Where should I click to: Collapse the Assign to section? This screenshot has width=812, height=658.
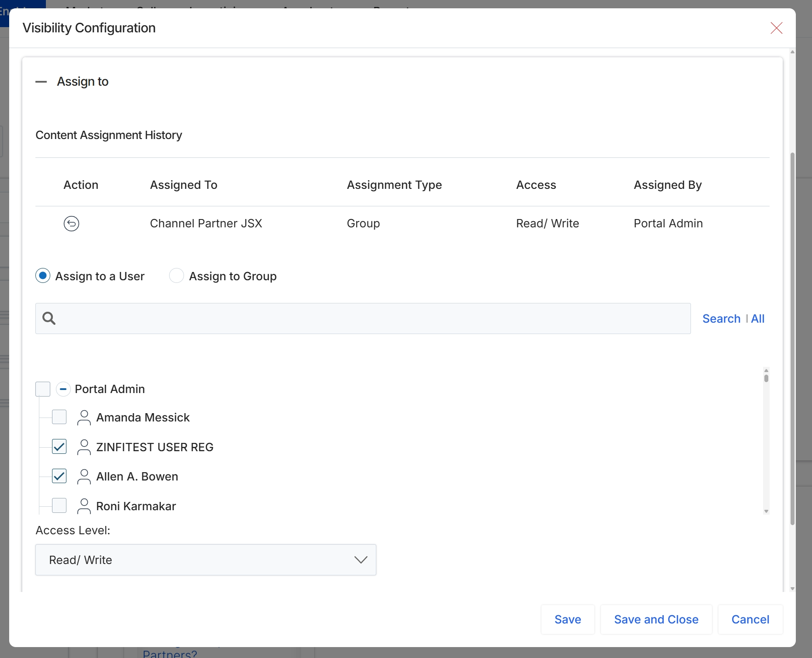(x=41, y=82)
